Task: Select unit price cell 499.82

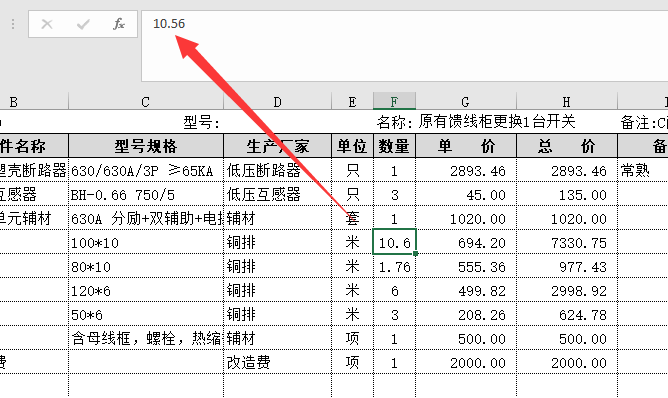Action: point(466,291)
